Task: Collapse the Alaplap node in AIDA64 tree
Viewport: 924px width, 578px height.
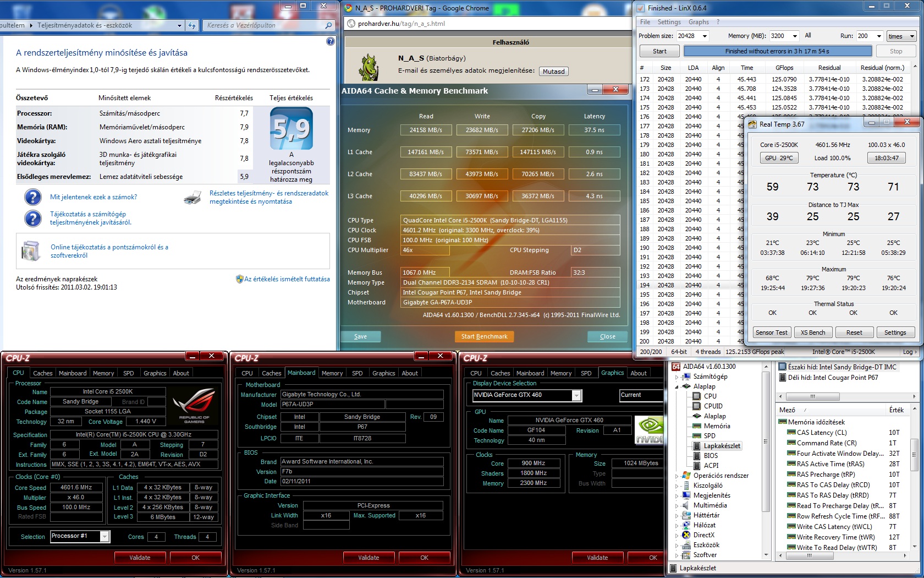Action: [677, 387]
